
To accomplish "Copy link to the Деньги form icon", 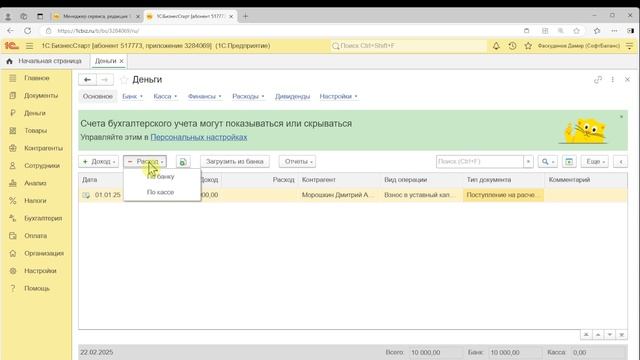I will (598, 80).
